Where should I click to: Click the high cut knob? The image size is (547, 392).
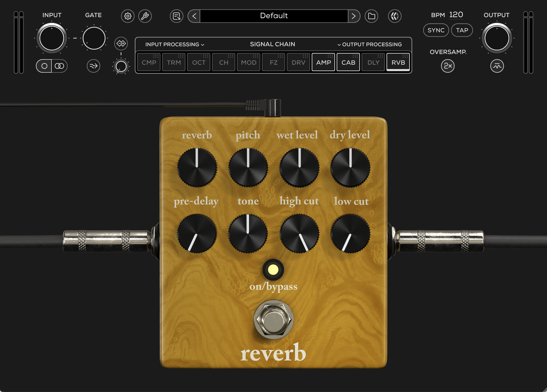(x=299, y=233)
